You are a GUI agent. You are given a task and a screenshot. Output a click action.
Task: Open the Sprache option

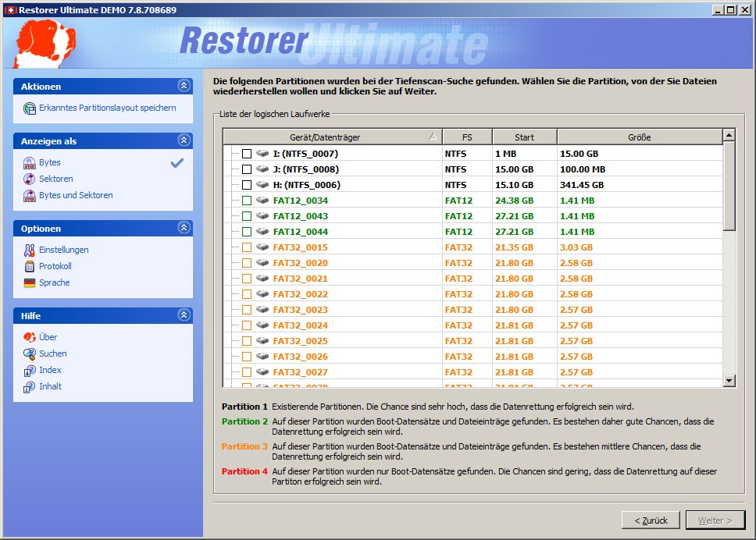click(55, 282)
